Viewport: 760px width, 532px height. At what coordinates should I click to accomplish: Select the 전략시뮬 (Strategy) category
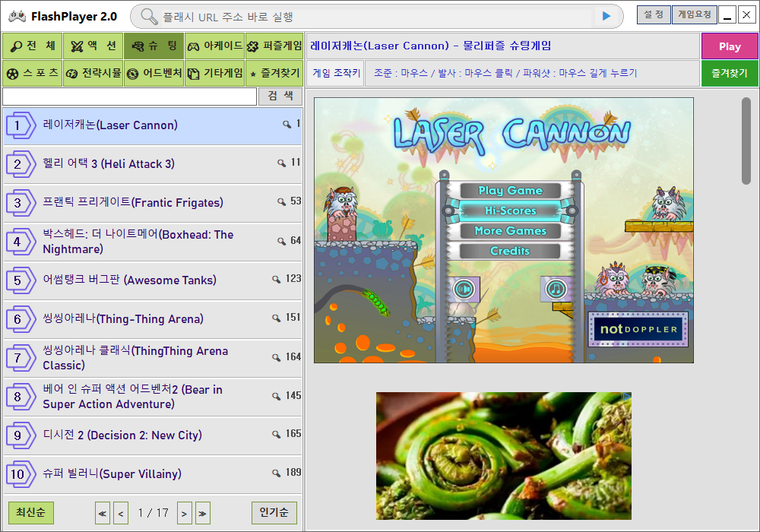pyautogui.click(x=93, y=73)
